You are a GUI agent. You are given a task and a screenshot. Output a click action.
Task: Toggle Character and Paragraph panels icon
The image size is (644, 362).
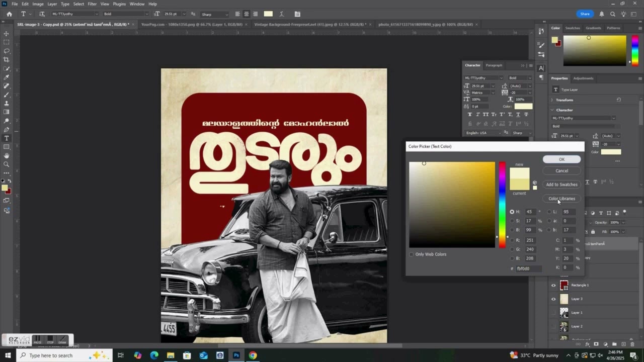point(297,14)
